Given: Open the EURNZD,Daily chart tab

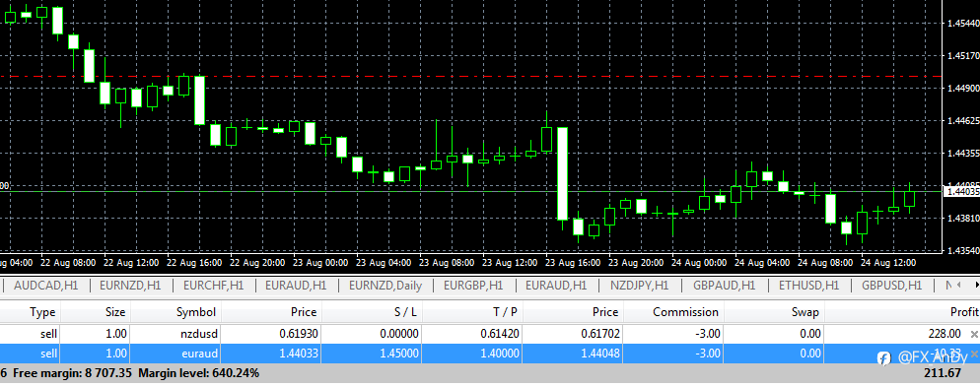Looking at the screenshot, I should (x=385, y=286).
